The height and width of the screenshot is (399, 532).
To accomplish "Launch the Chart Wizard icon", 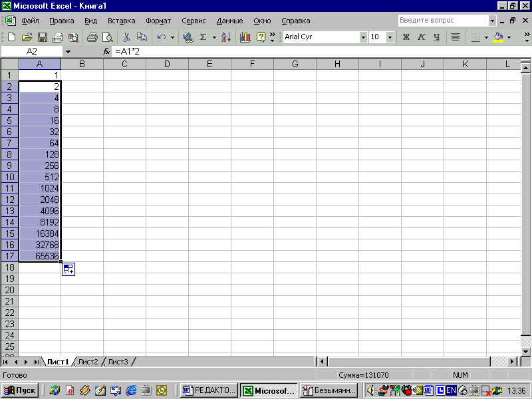I will click(245, 37).
